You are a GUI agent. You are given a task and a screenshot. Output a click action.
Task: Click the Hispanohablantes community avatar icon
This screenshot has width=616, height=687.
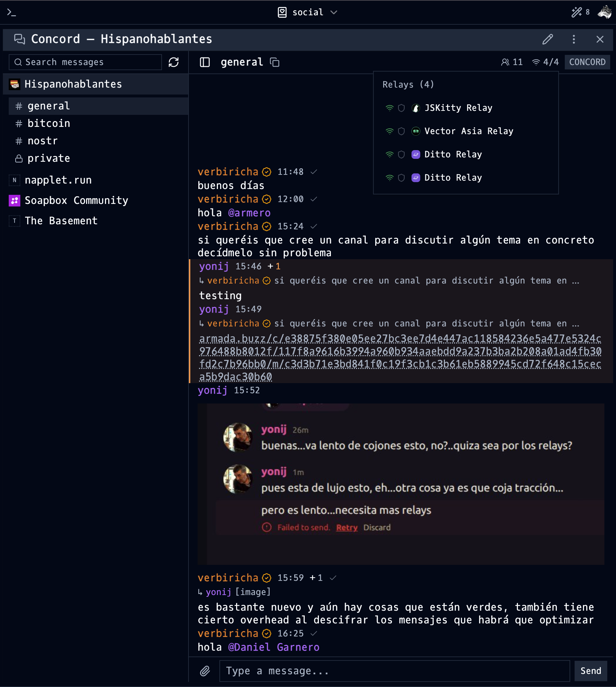point(15,84)
